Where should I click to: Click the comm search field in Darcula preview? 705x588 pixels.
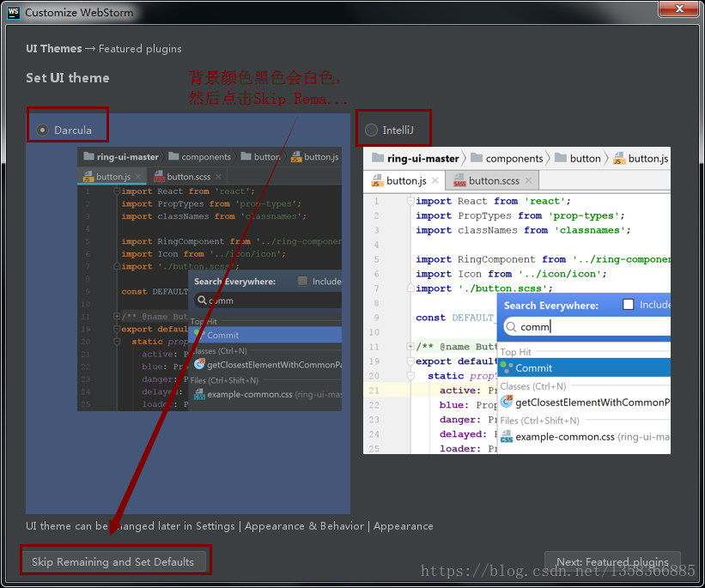pos(268,300)
